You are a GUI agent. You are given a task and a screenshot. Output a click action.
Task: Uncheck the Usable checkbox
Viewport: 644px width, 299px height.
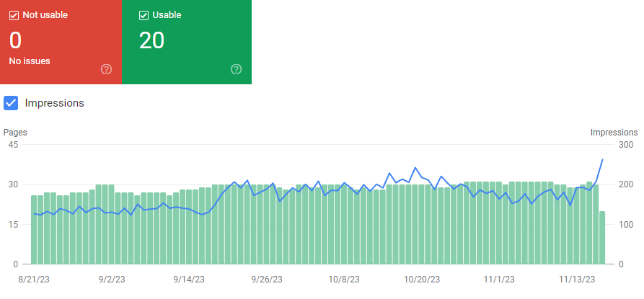pyautogui.click(x=144, y=15)
